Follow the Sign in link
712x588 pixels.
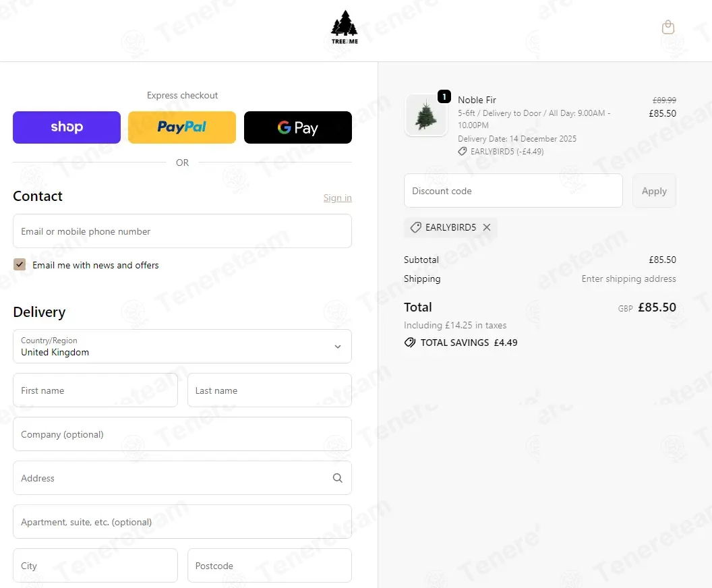[337, 198]
